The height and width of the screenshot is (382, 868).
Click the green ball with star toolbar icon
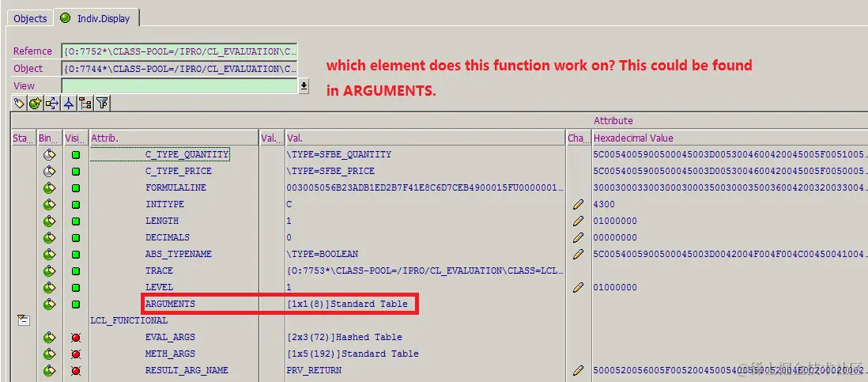tap(36, 103)
